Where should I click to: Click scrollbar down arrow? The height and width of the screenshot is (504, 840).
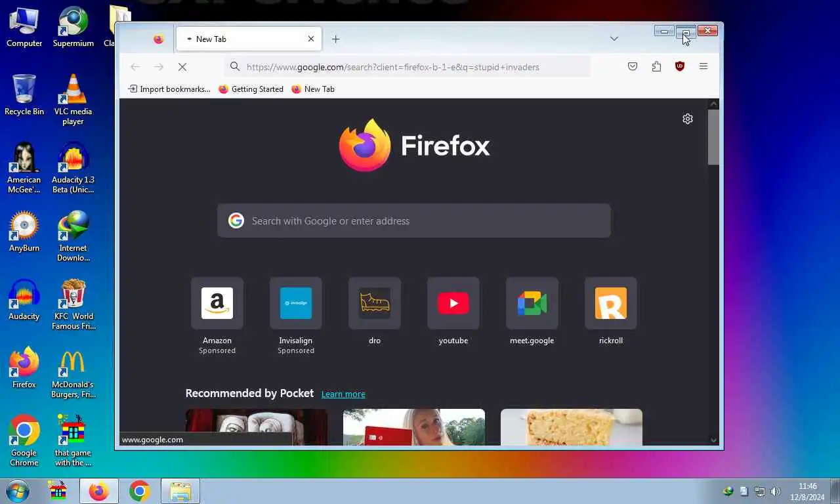[713, 440]
